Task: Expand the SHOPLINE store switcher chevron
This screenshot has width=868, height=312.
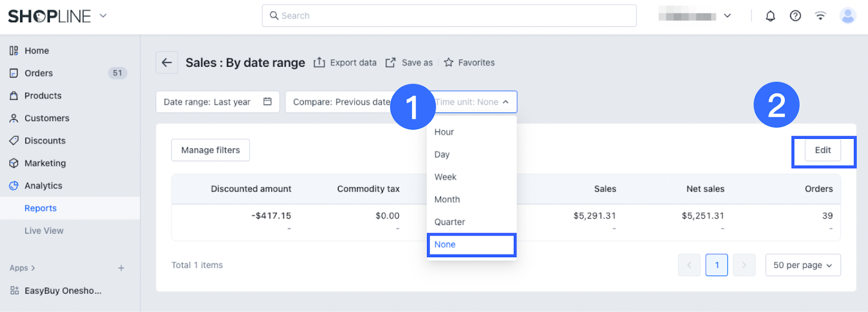Action: (103, 16)
